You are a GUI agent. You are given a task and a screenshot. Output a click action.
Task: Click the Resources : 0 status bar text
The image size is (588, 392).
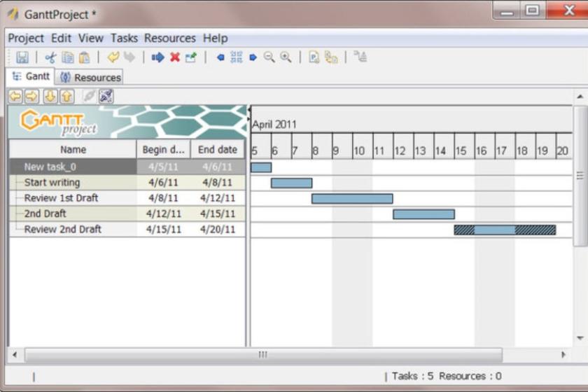470,376
